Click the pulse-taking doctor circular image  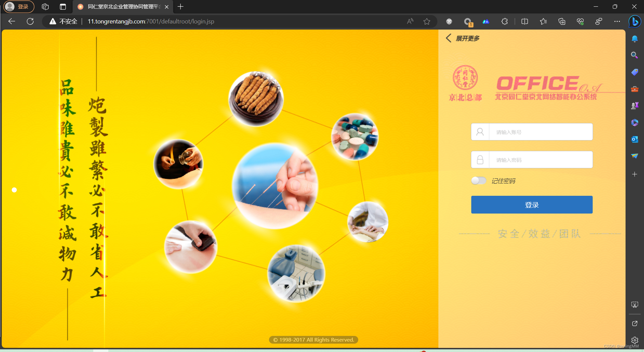tap(368, 222)
